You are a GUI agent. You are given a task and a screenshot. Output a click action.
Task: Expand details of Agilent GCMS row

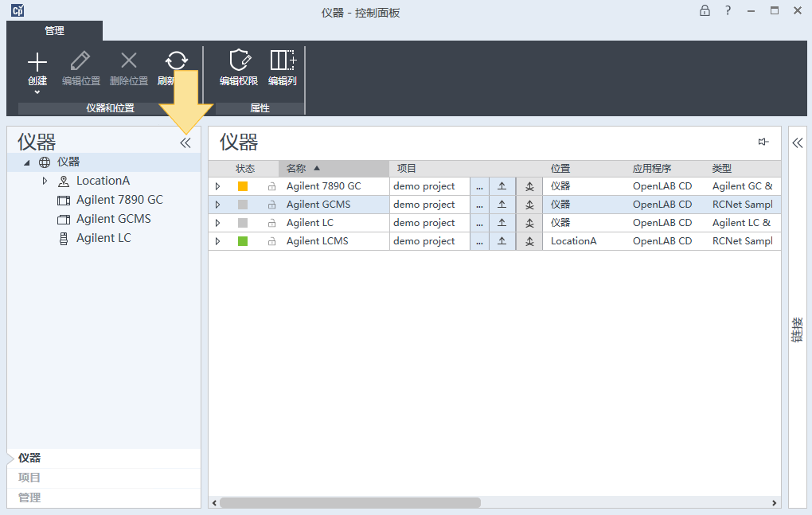click(x=217, y=205)
